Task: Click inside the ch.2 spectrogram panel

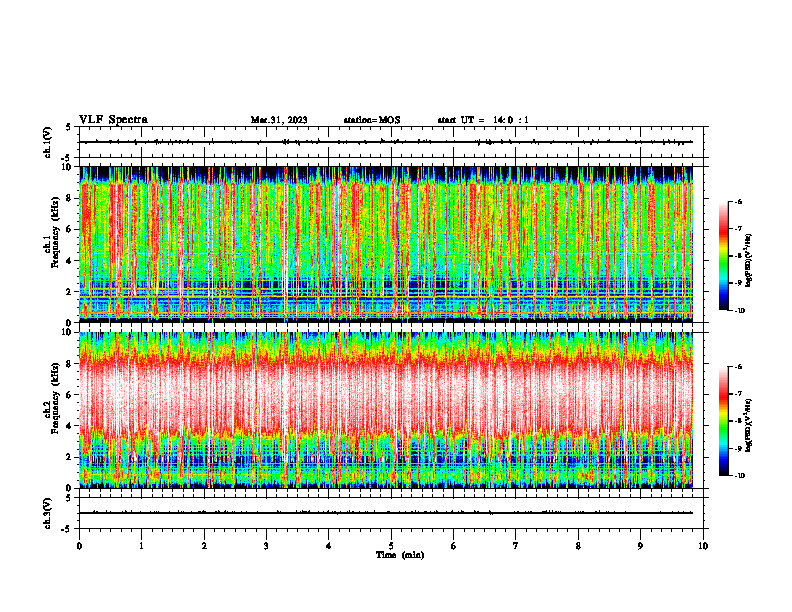Action: click(x=386, y=410)
